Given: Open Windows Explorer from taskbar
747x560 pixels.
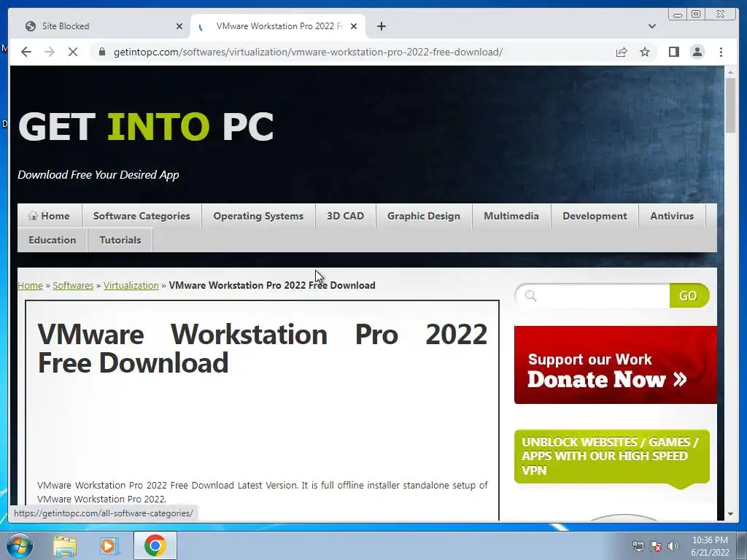Looking at the screenshot, I should pos(65,545).
